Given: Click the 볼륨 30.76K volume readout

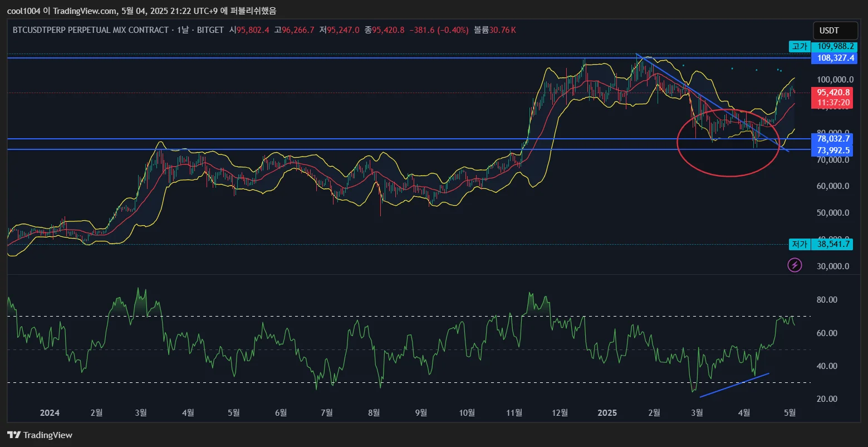Looking at the screenshot, I should pyautogui.click(x=494, y=30).
